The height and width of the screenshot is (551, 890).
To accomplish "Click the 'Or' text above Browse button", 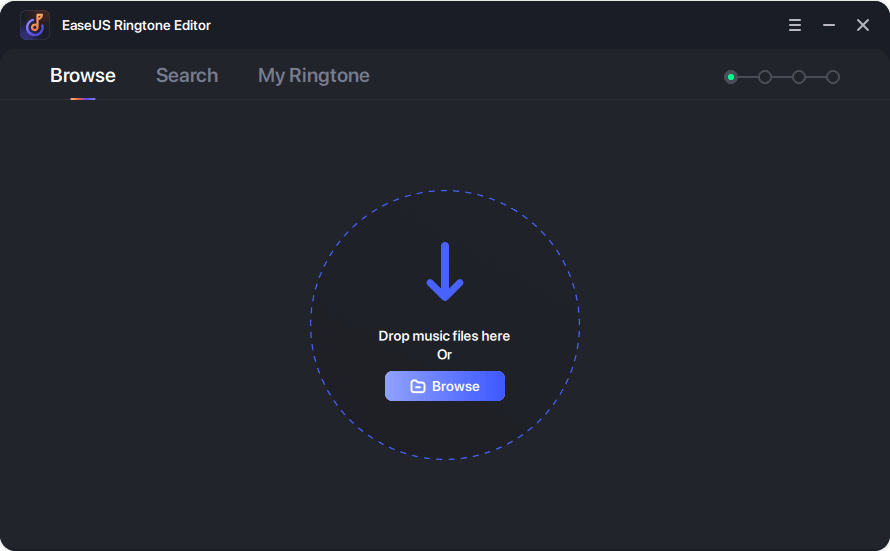I will tap(444, 355).
